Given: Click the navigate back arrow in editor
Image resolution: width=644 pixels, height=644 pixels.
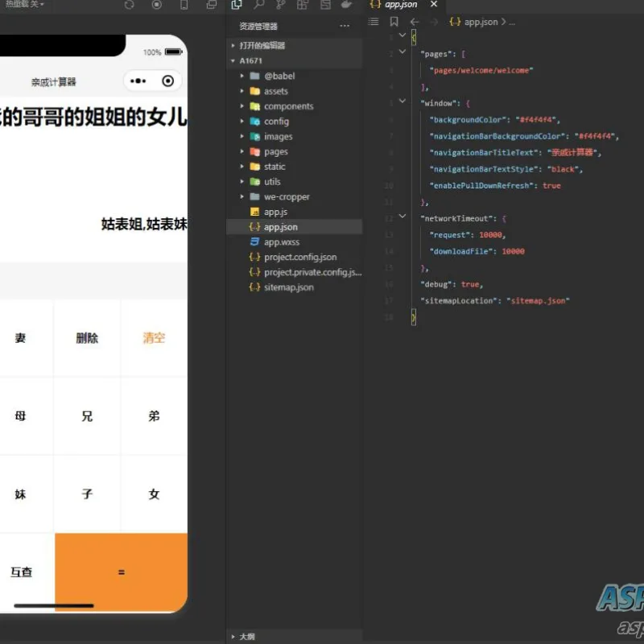Looking at the screenshot, I should tap(415, 23).
